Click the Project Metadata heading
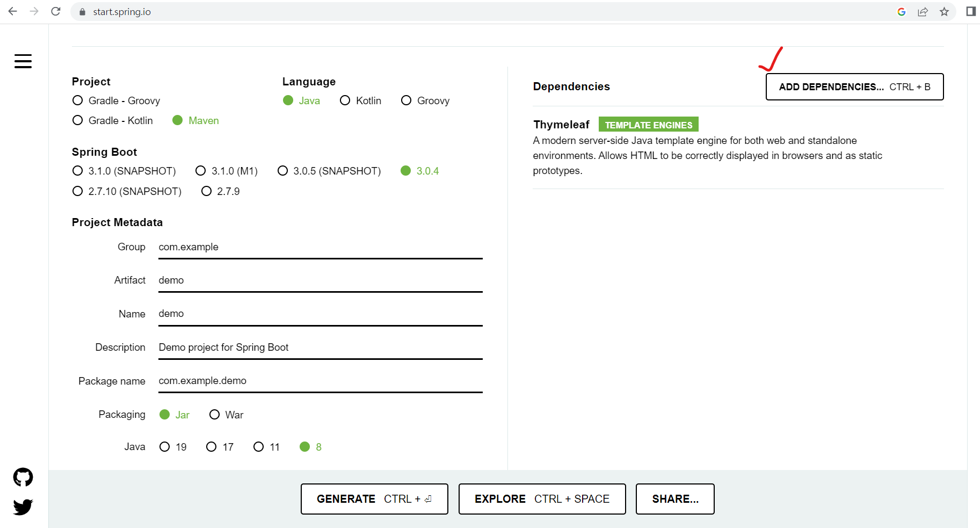980x528 pixels. tap(117, 222)
